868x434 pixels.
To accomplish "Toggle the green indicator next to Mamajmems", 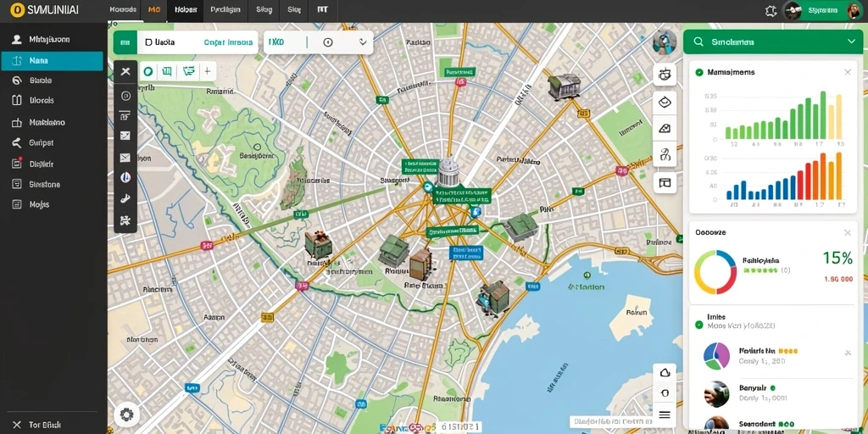I will pos(699,72).
